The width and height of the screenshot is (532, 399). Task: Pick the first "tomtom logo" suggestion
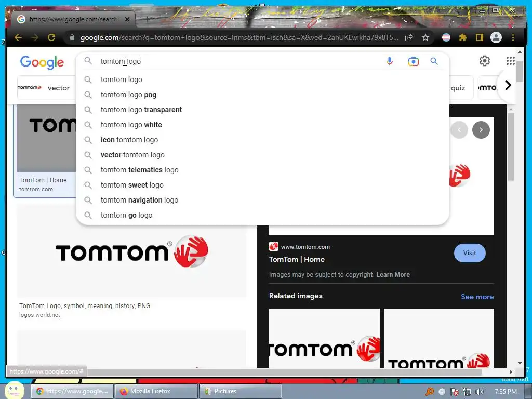[x=262, y=79]
